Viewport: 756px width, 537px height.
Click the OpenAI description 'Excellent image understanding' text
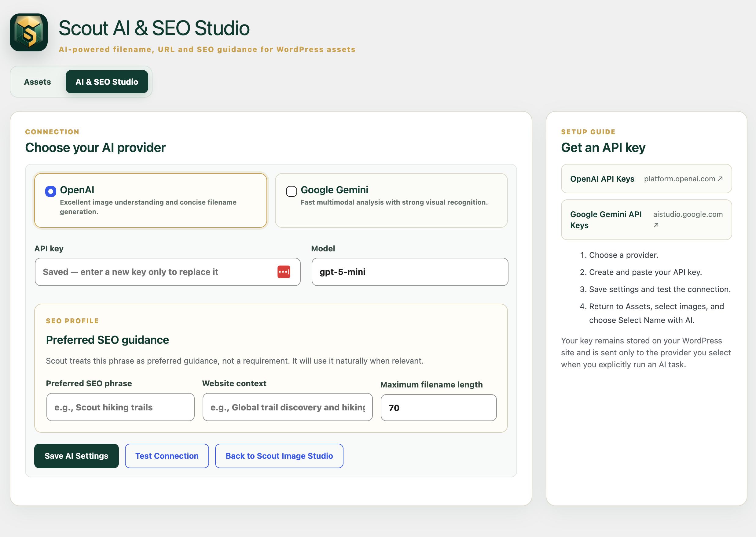click(x=148, y=207)
